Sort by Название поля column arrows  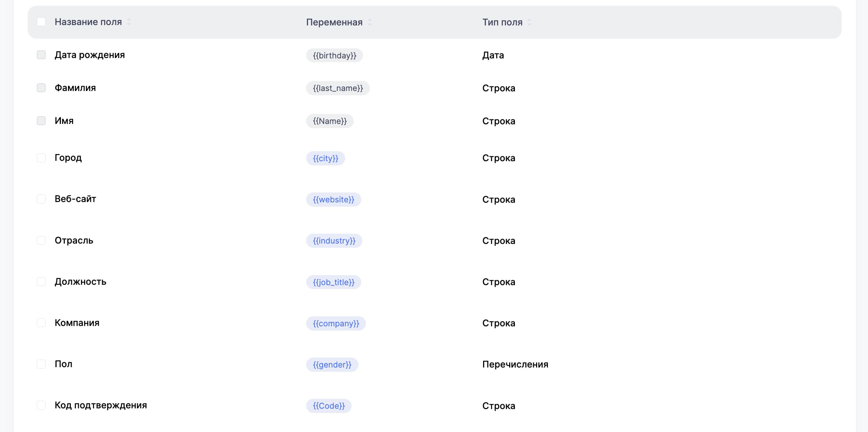click(129, 22)
